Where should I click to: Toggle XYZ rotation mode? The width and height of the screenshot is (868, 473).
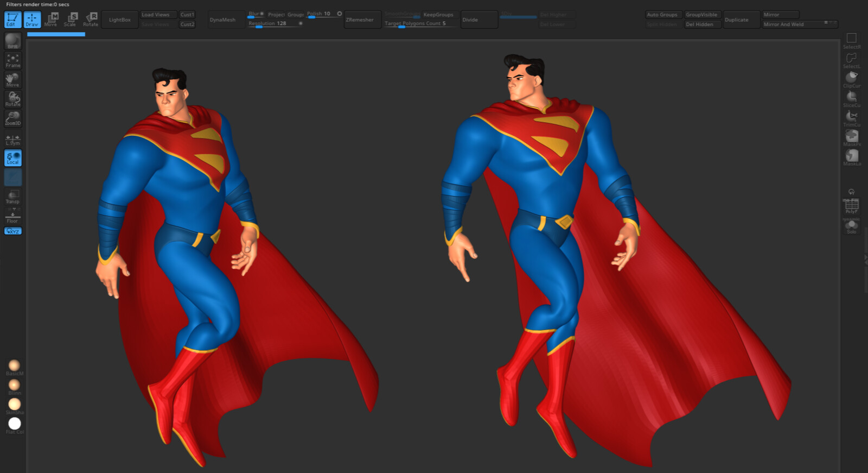(12, 231)
